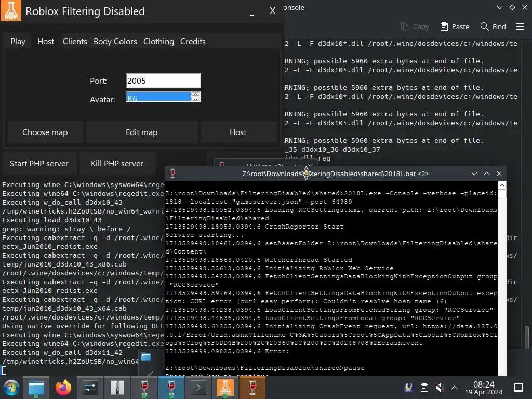The width and height of the screenshot is (532, 399).
Task: Click the wine glass taskbar icon on the orange background
Action: coord(252,388)
